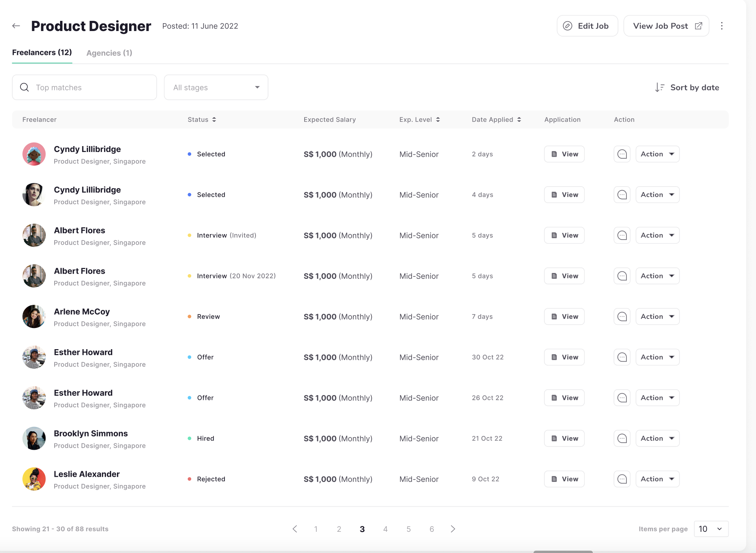Message Brooklyn Simmons via chat icon

pyautogui.click(x=622, y=438)
